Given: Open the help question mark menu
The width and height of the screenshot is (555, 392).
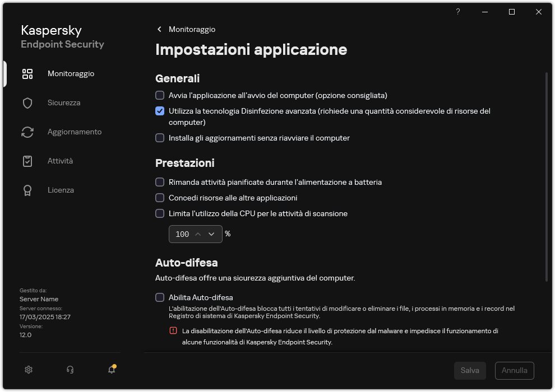Looking at the screenshot, I should click(457, 12).
